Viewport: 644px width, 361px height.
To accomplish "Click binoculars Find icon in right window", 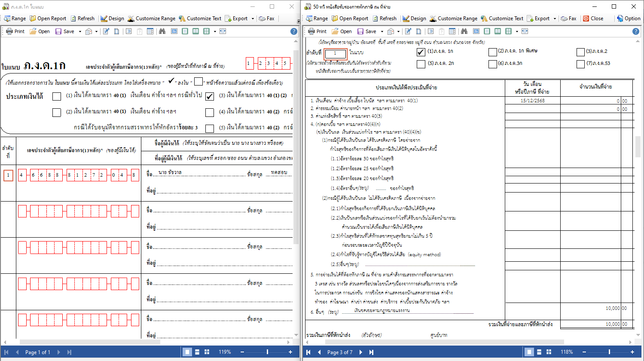I will [x=464, y=31].
